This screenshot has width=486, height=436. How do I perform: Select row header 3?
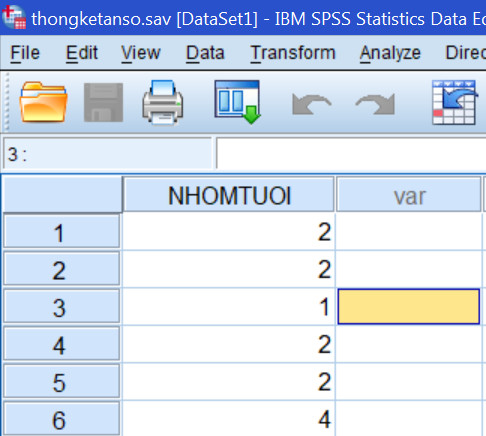[61, 306]
